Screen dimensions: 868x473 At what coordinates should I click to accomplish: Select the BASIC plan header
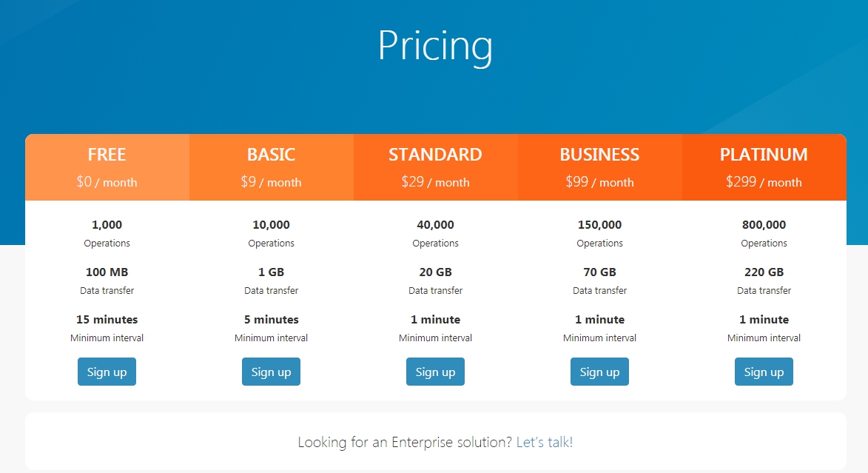pyautogui.click(x=271, y=155)
